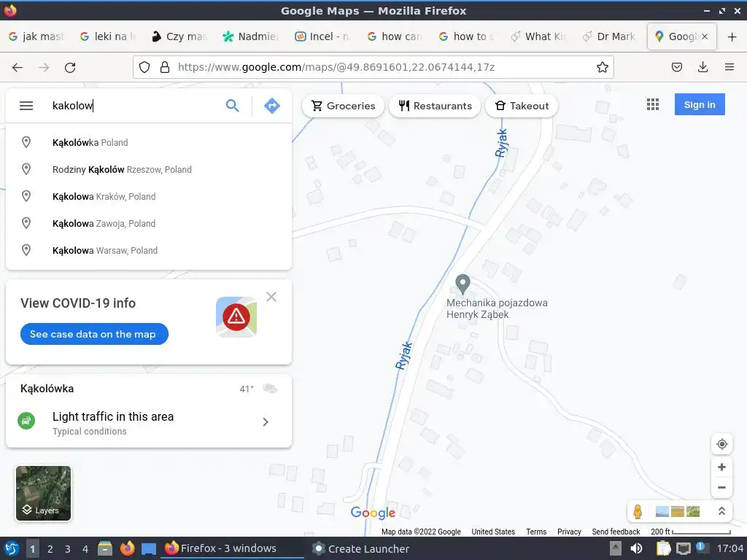Select suggestion Kąkolowa Zawoja, Poland

pyautogui.click(x=149, y=223)
